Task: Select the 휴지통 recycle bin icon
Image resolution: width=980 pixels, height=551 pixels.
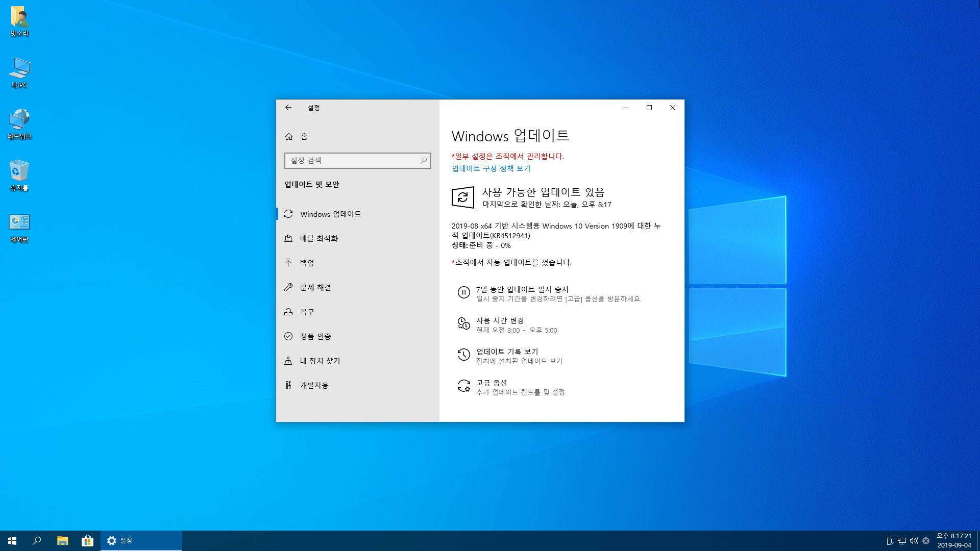Action: [19, 176]
